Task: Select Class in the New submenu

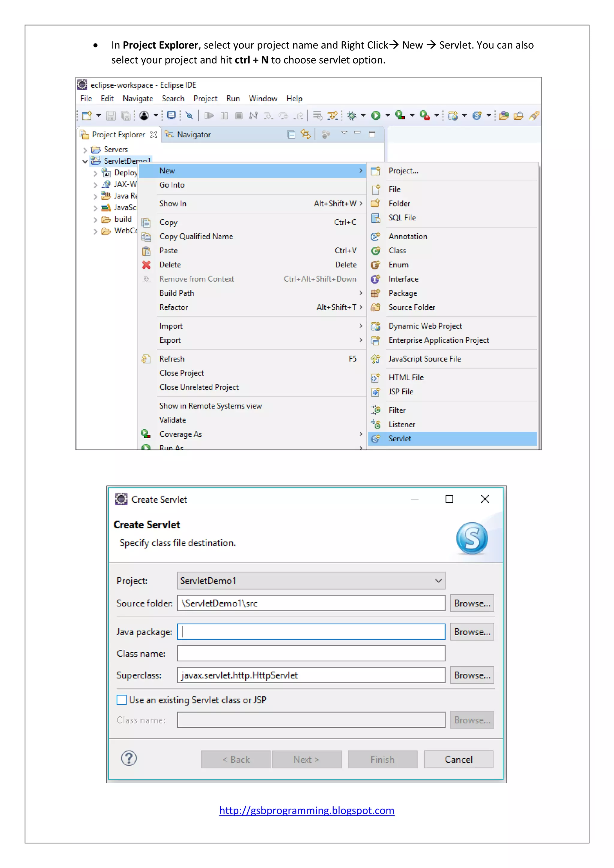Action: pyautogui.click(x=452, y=251)
